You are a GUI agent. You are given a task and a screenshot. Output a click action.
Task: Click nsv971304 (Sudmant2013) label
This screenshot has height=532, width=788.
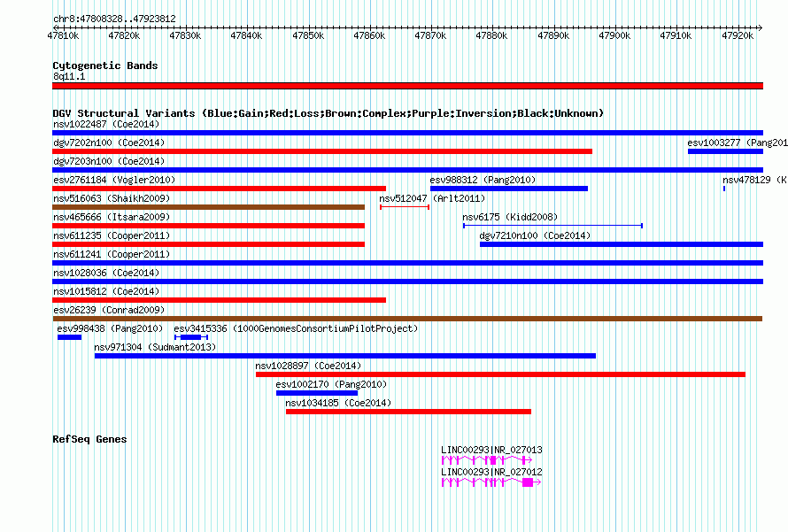pyautogui.click(x=155, y=347)
